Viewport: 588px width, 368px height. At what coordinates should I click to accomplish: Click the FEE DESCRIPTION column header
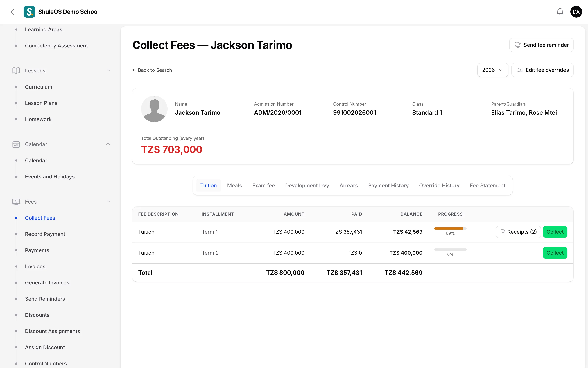(x=158, y=214)
